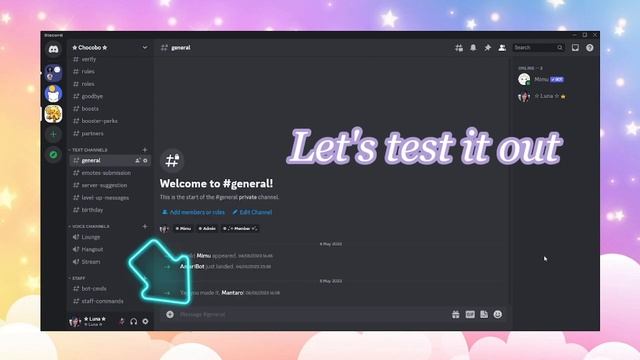Viewport: 640px width, 360px height.
Task: Focus the Message #general input field
Action: coord(314,314)
